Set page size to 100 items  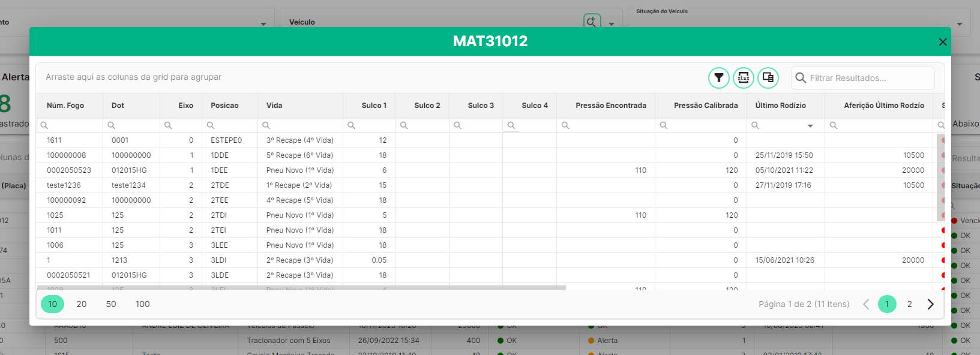143,304
